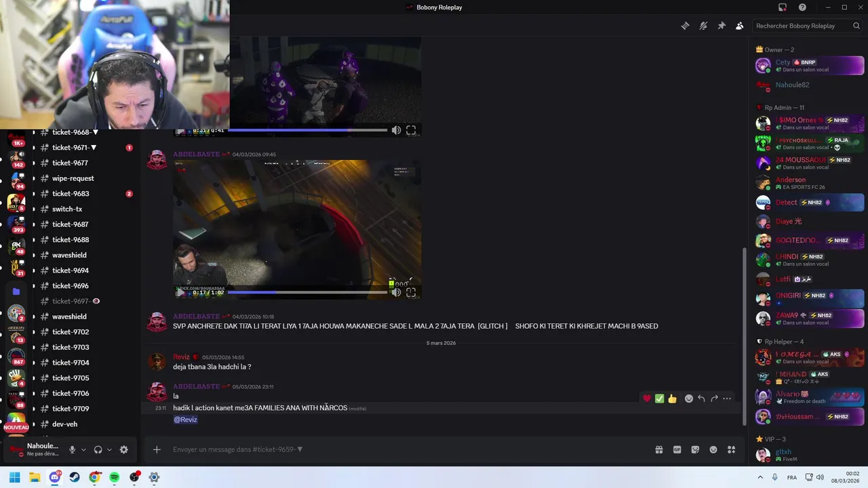Show hidden system tray icons chevron
This screenshot has height=488, width=868.
pos(760,477)
